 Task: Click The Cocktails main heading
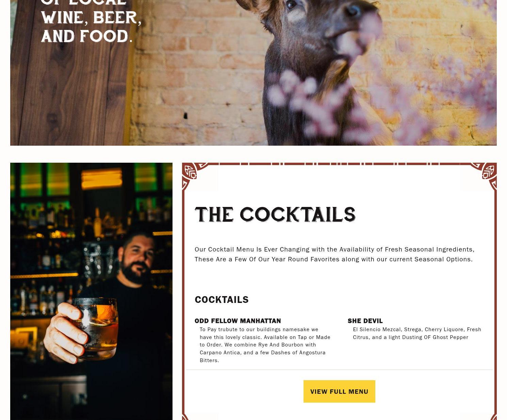click(x=275, y=214)
